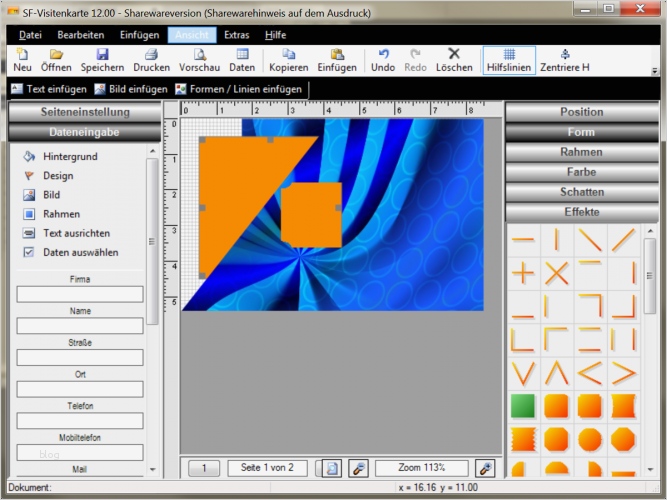Screen dimensions: 667x500
Task: Open the Extras menu
Action: 237,35
